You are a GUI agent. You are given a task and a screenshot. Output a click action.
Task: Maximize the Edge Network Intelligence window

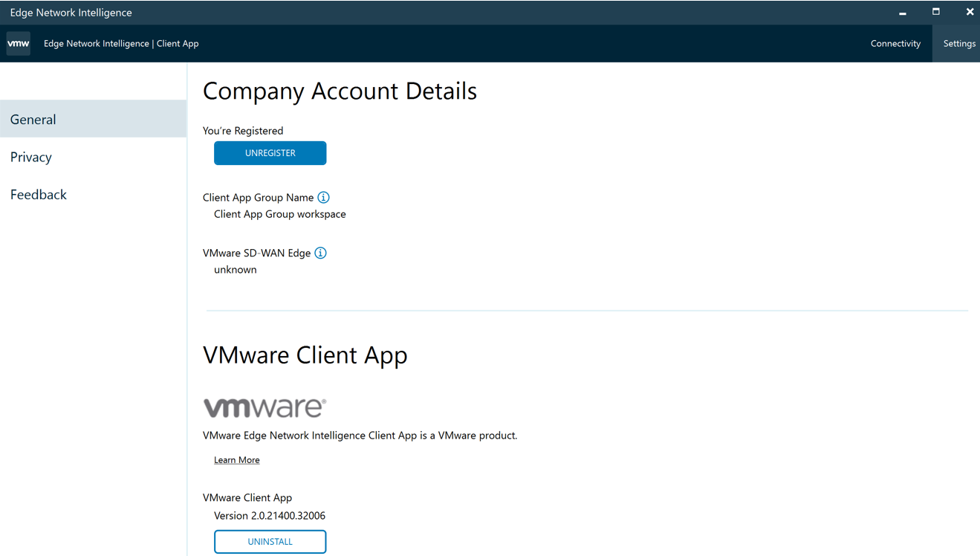click(x=936, y=12)
